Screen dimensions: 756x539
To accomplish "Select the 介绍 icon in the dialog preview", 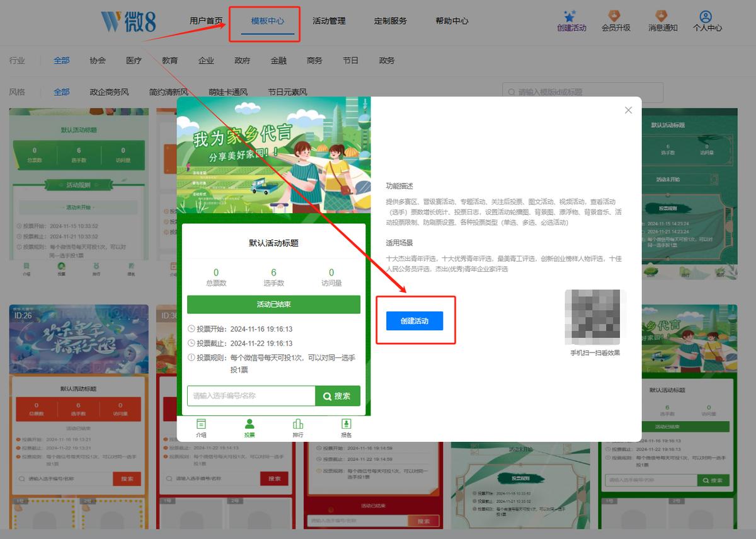I will point(201,424).
